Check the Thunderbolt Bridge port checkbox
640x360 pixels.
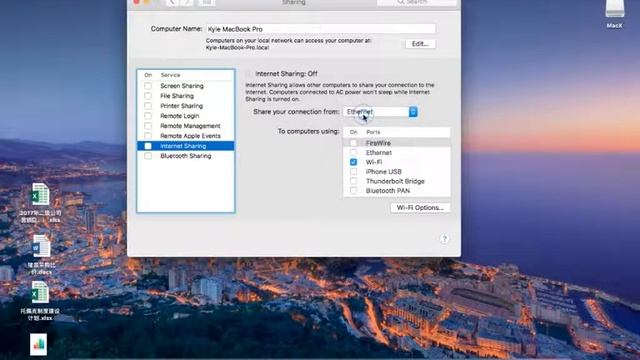coord(353,181)
